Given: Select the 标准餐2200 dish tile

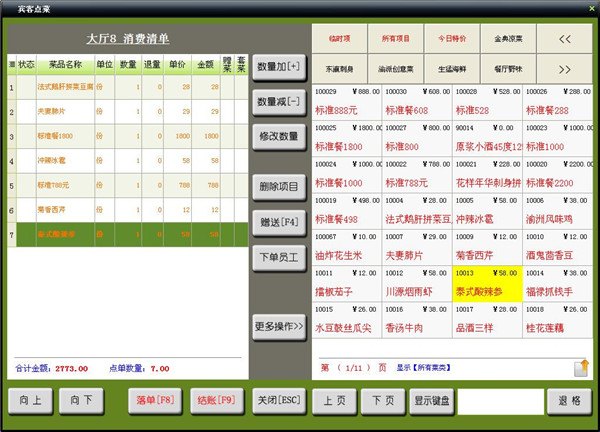Looking at the screenshot, I should click(x=558, y=175).
